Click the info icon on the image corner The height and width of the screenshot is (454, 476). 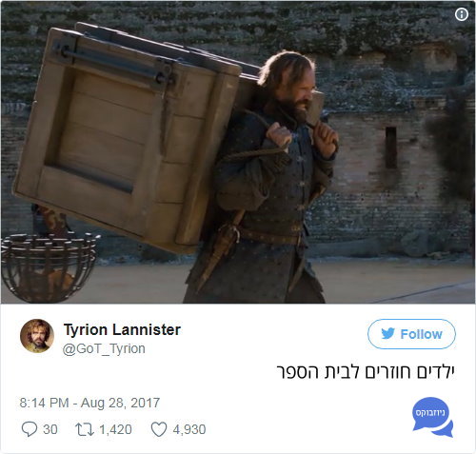[x=462, y=14]
